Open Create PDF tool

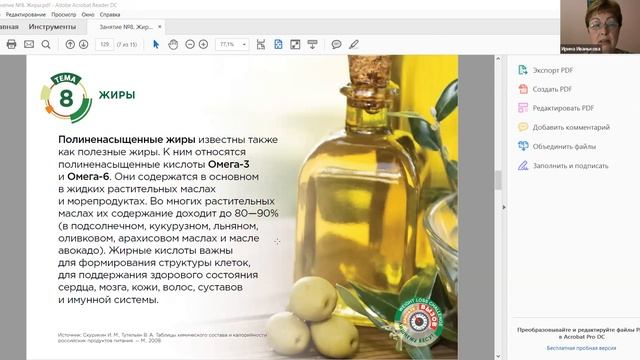point(544,89)
